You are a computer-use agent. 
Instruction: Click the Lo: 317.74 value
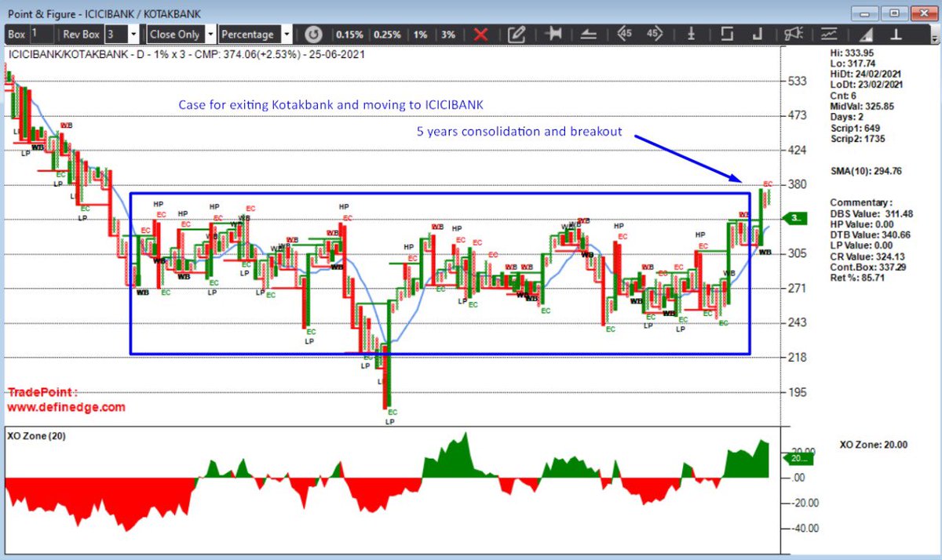click(853, 64)
